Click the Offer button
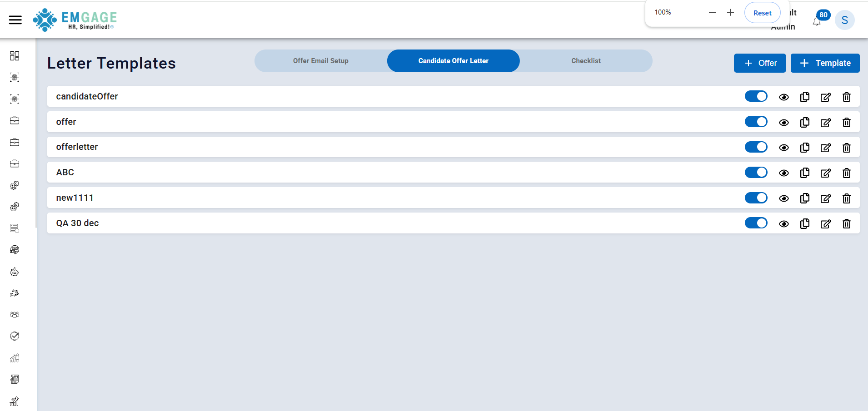 click(759, 63)
